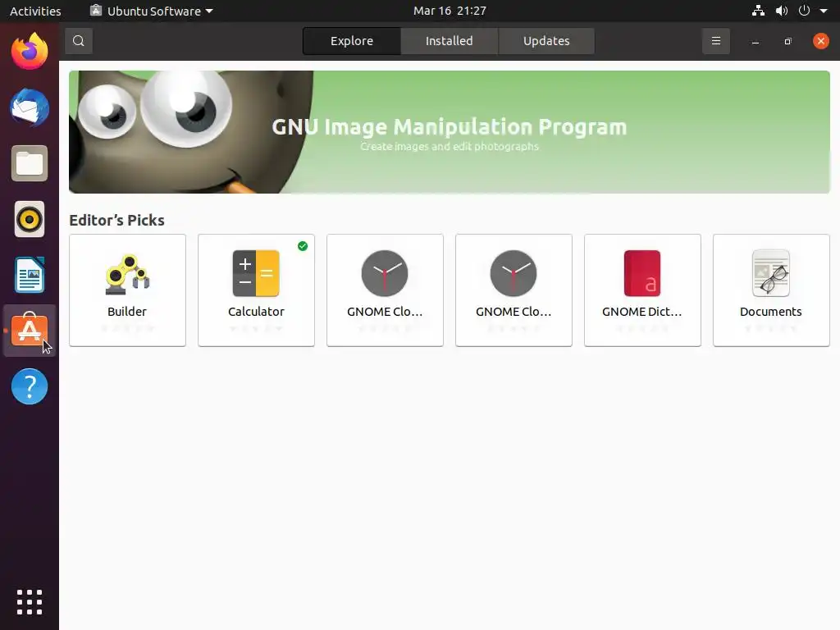Click the power icon in top bar
840x630 pixels.
point(804,11)
